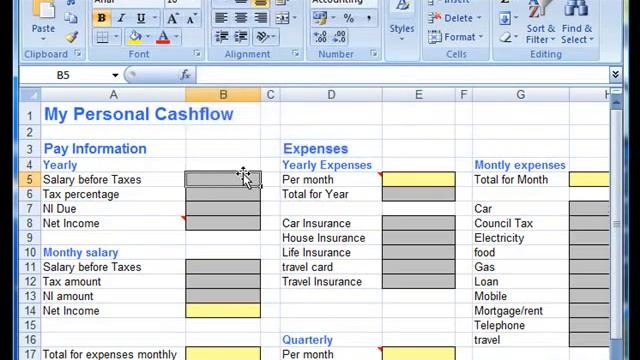This screenshot has width=640, height=360.
Task: Click Increase Decimal icon
Action: coord(320,37)
